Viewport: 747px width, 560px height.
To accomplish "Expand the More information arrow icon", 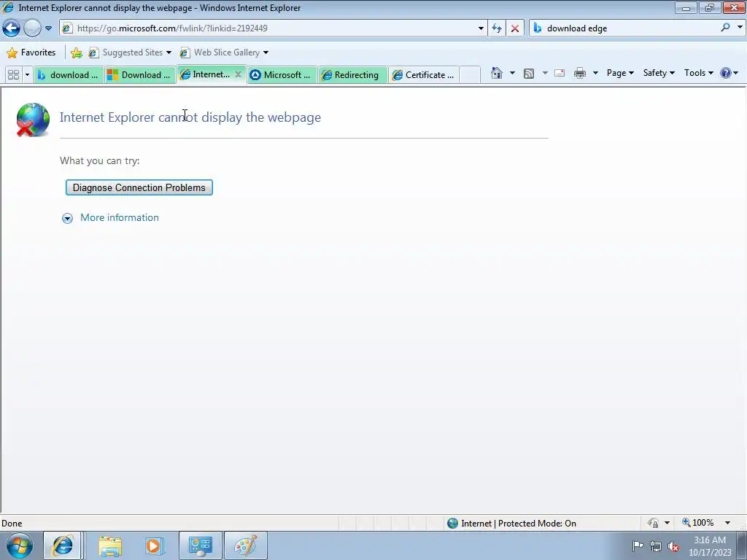I will 67,218.
